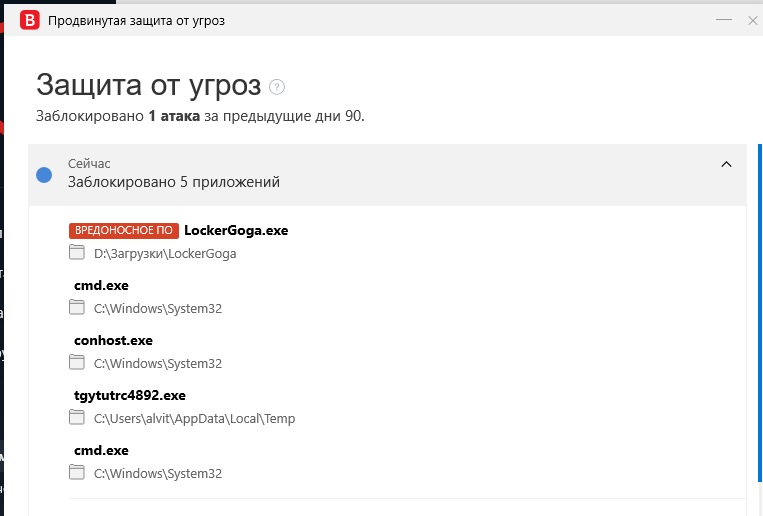Viewport: 763px width, 516px height.
Task: Click the Защита от угроз heading
Action: pyautogui.click(x=148, y=85)
